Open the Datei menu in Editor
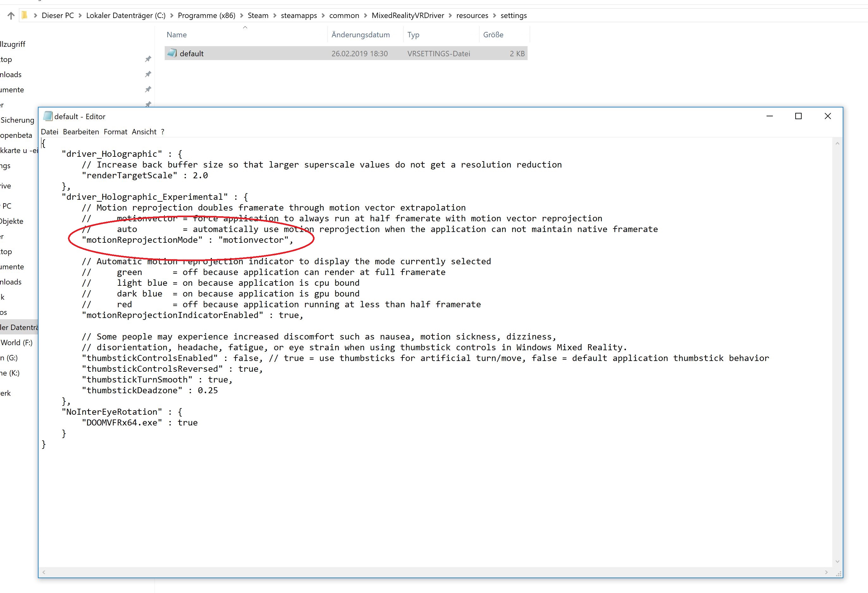This screenshot has width=868, height=593. 50,132
